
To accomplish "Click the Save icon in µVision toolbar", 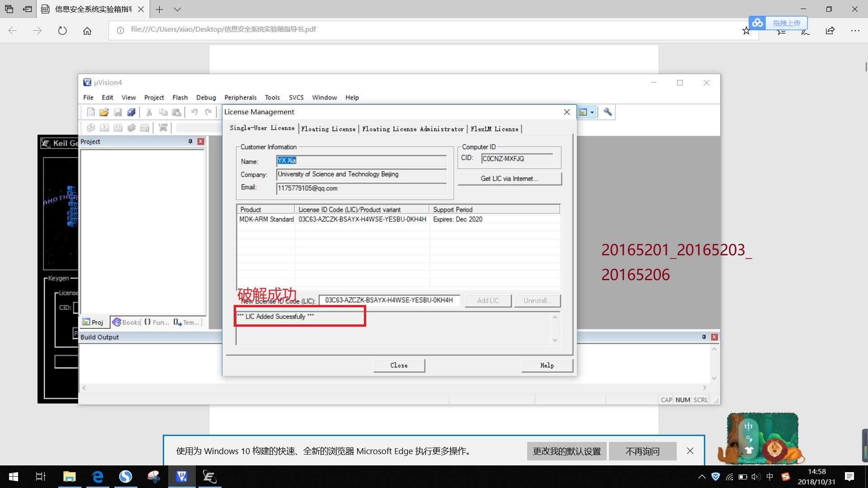I will [x=118, y=112].
